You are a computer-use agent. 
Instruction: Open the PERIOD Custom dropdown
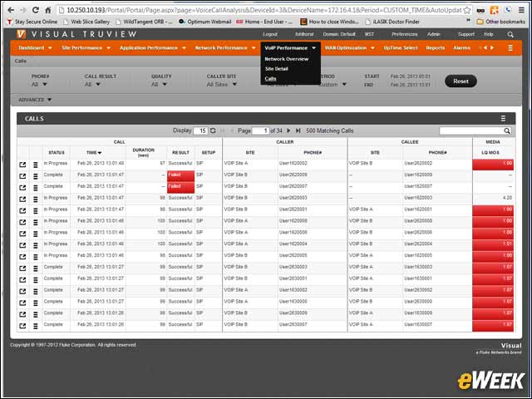coord(332,84)
